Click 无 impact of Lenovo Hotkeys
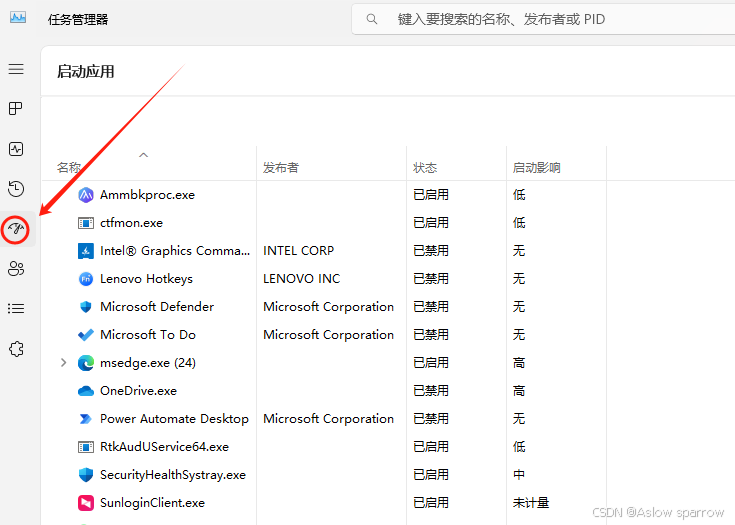735x525 pixels. pos(519,279)
